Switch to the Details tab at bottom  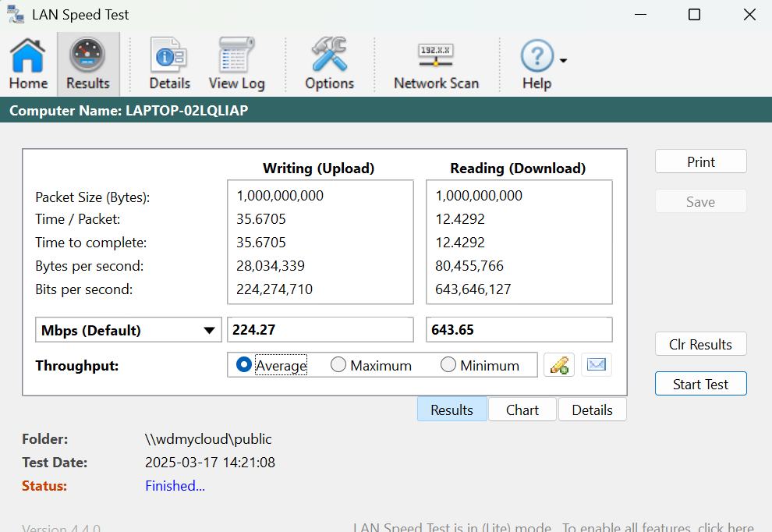pos(592,410)
